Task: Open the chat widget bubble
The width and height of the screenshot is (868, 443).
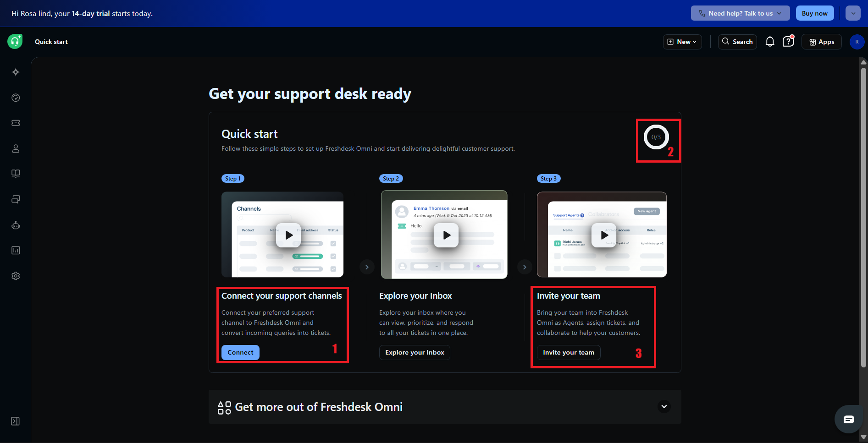Action: (849, 419)
